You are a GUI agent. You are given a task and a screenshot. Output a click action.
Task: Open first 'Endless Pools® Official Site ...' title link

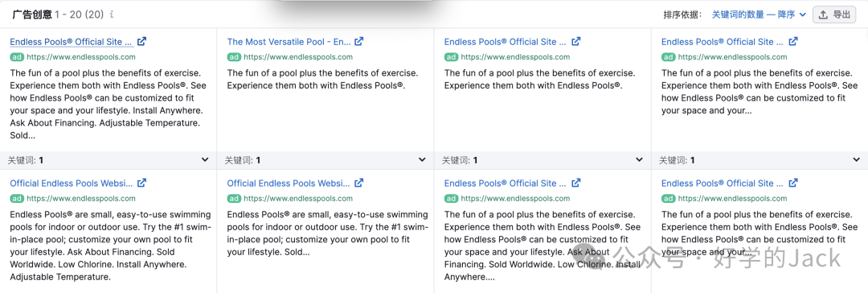click(72, 42)
